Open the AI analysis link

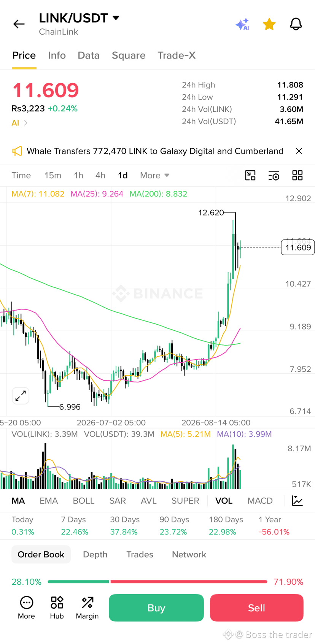[19, 123]
